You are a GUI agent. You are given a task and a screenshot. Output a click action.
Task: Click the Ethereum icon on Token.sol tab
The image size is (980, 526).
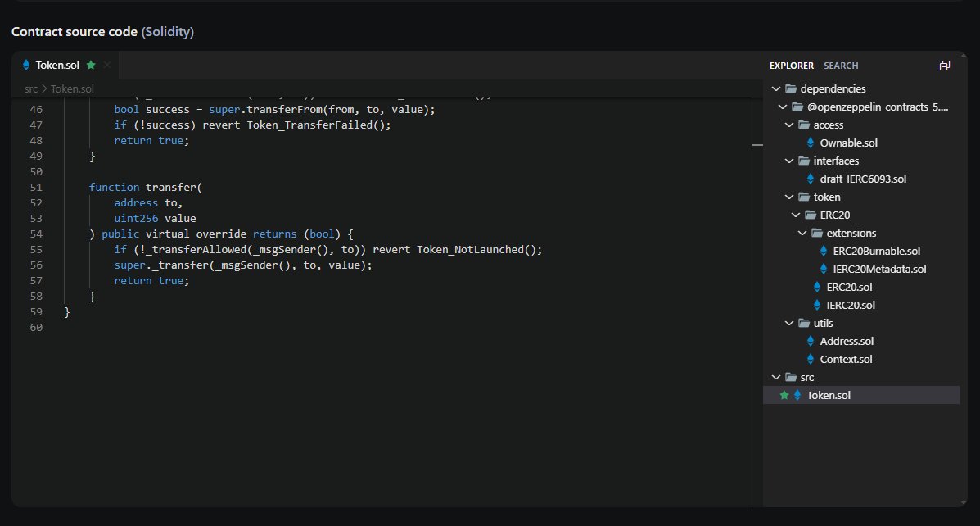[26, 65]
